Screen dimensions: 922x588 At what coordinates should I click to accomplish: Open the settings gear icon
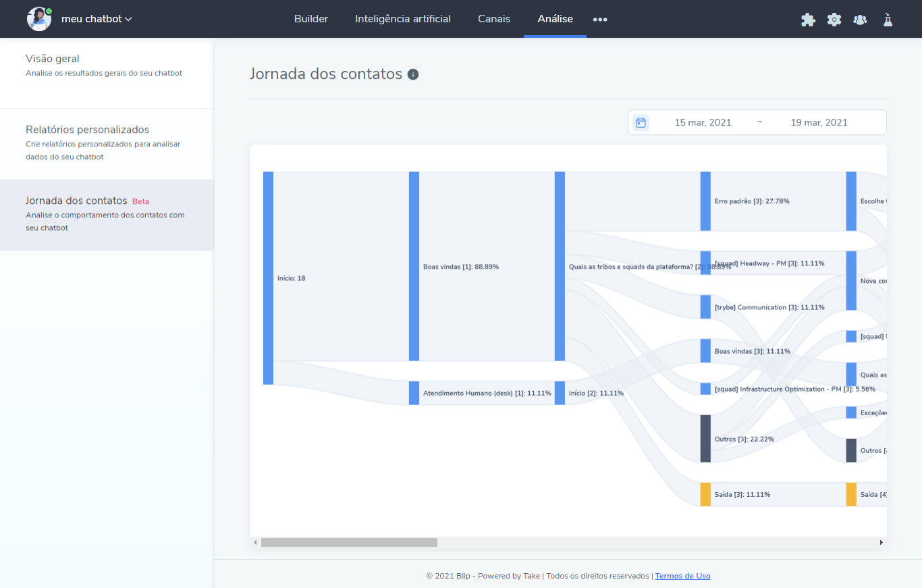[x=834, y=20]
